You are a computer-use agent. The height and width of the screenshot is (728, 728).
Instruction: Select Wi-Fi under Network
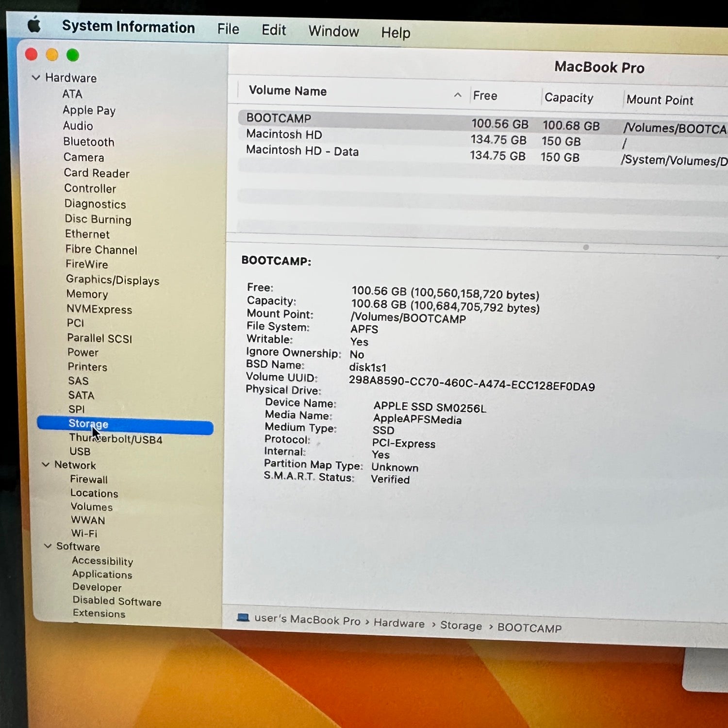(84, 533)
